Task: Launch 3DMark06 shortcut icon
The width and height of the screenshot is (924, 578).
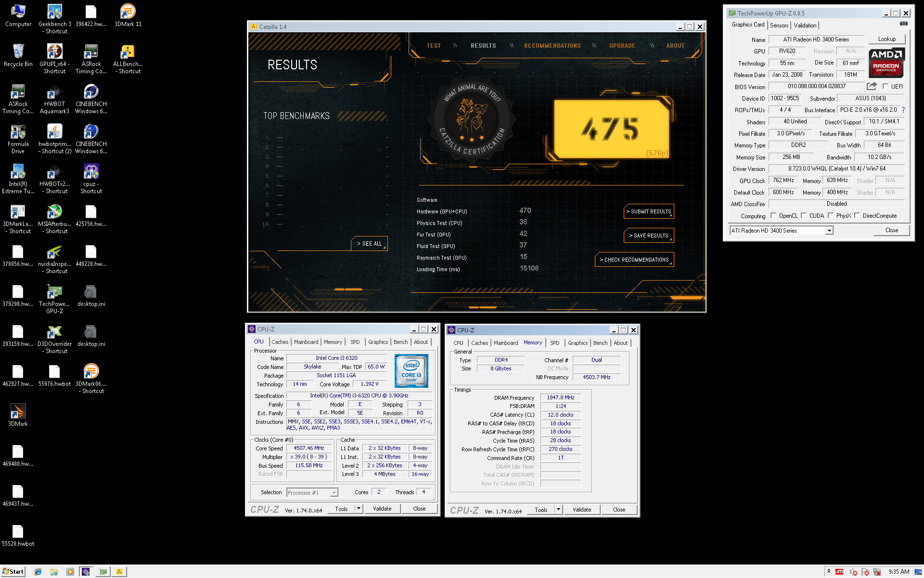Action: pos(91,378)
